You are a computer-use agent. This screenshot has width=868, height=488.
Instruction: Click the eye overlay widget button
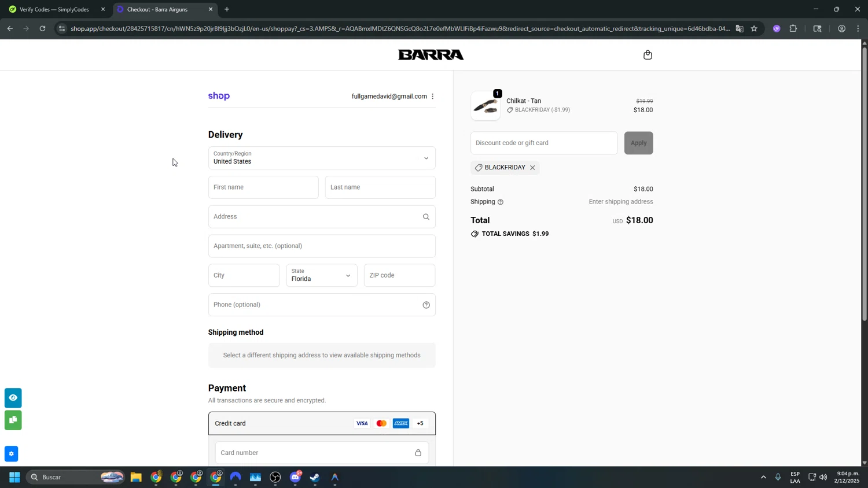[x=13, y=398]
